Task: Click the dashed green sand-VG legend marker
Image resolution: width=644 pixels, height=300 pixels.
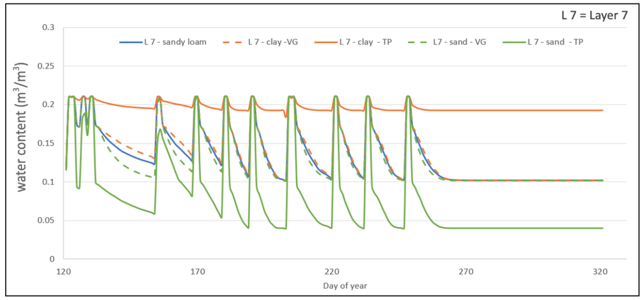Action: pos(418,42)
